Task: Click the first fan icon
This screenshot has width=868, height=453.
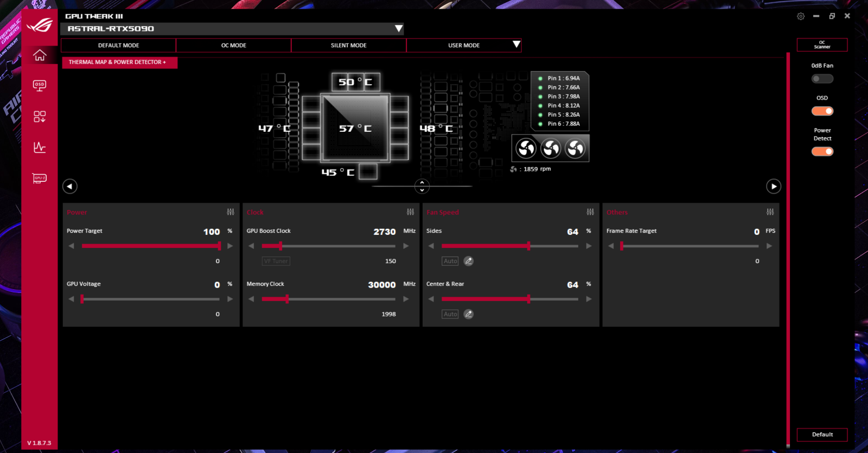Action: pyautogui.click(x=526, y=148)
